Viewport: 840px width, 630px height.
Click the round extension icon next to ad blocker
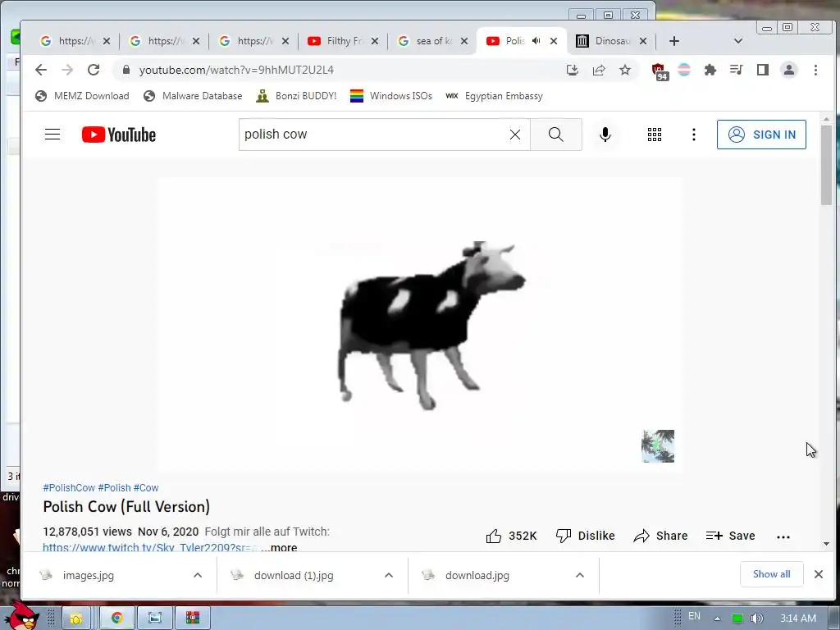683,70
